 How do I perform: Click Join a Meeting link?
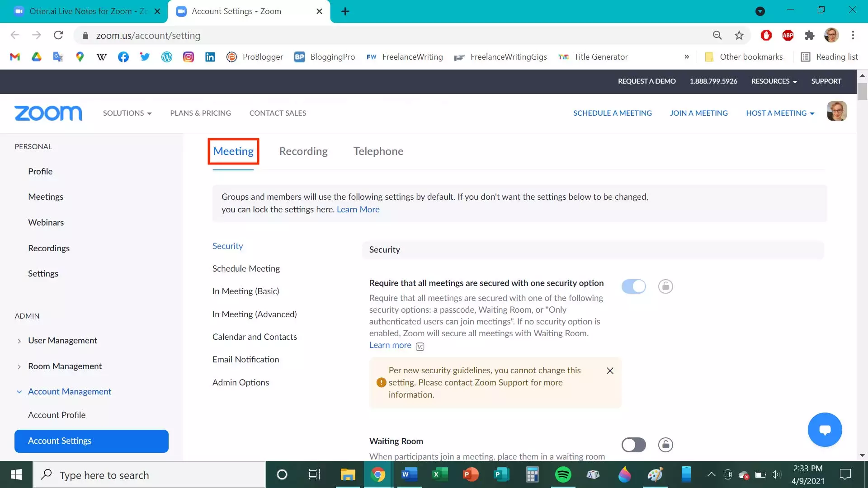(699, 113)
